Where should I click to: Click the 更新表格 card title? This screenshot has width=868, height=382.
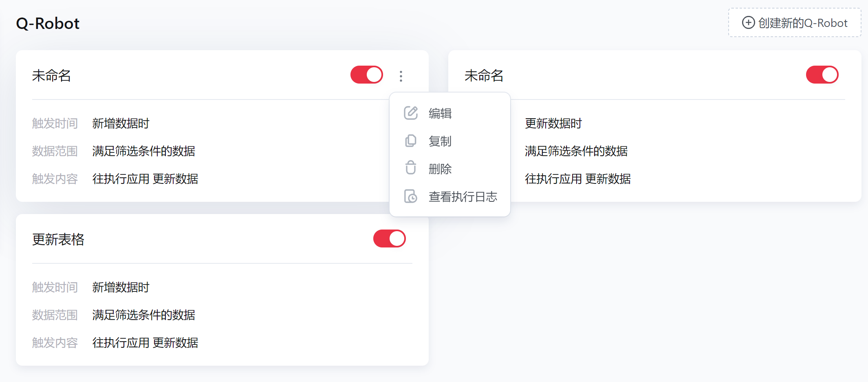pos(58,239)
